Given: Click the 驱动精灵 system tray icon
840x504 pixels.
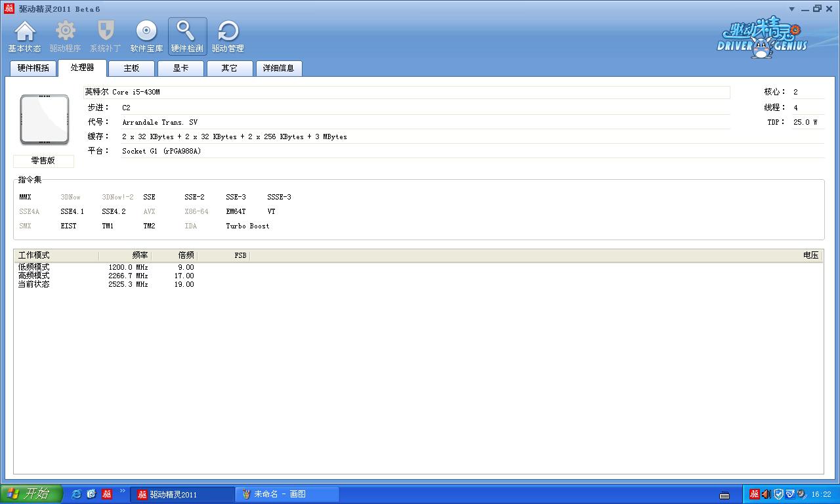Looking at the screenshot, I should [755, 494].
